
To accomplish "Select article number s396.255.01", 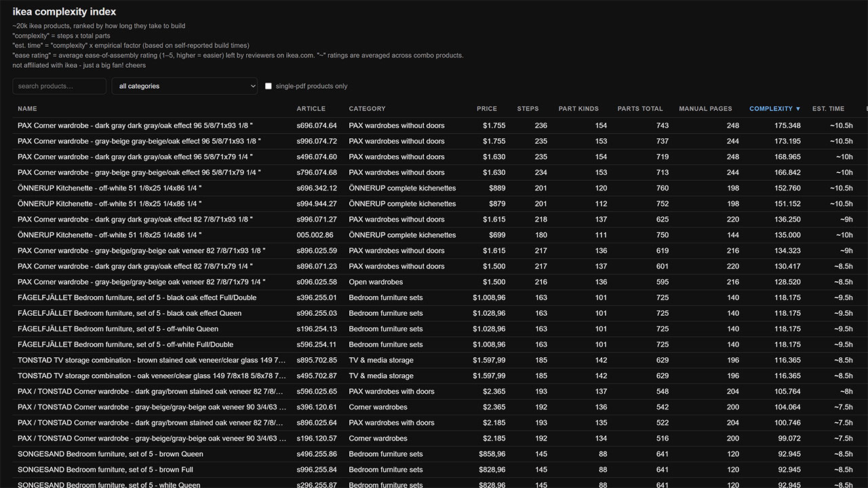I will 317,297.
